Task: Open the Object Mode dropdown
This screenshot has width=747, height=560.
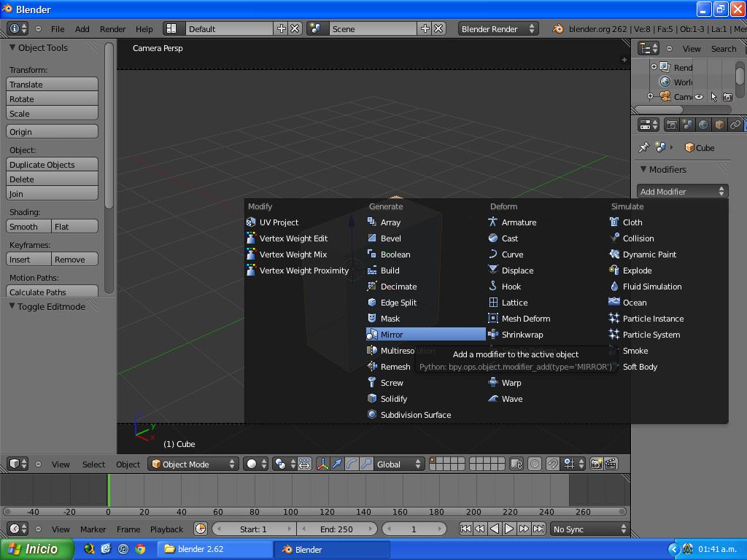Action: (x=193, y=464)
